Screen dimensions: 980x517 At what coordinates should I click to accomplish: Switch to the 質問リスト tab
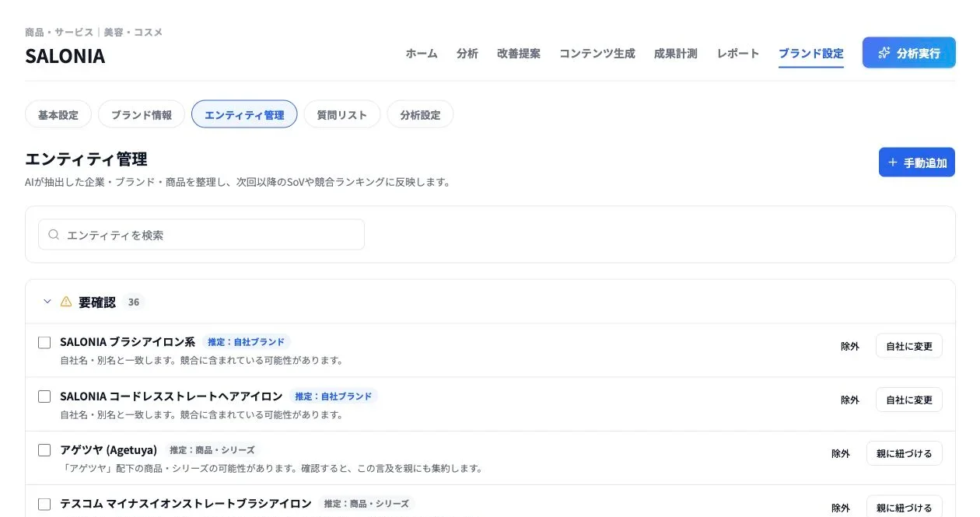[342, 114]
